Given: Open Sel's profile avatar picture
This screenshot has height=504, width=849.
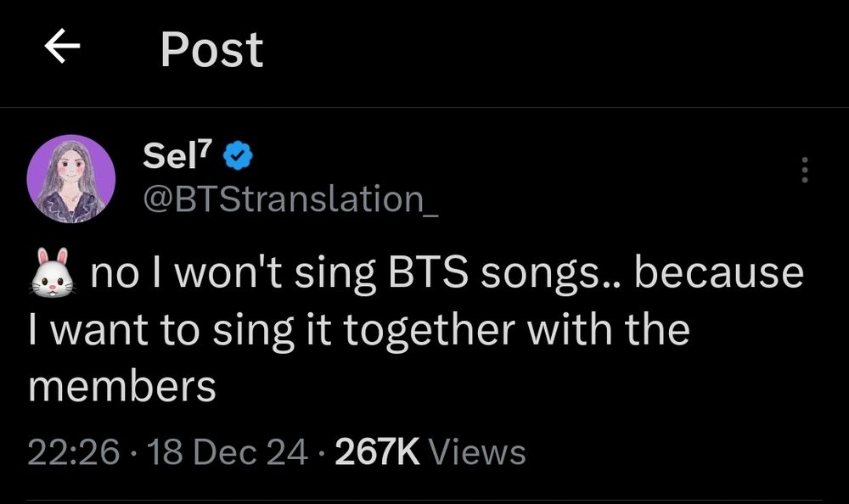Looking at the screenshot, I should pyautogui.click(x=71, y=177).
